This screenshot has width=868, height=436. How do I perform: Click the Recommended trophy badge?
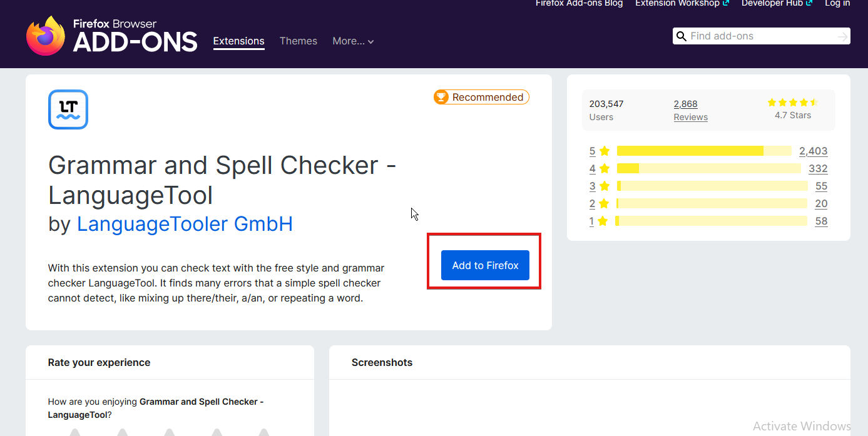[x=481, y=97]
